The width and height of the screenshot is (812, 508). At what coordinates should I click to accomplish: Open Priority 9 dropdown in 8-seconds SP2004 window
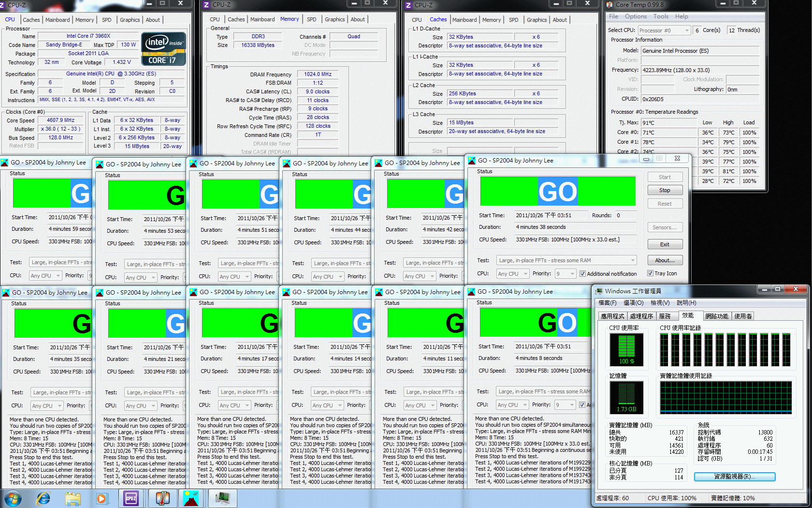565,405
